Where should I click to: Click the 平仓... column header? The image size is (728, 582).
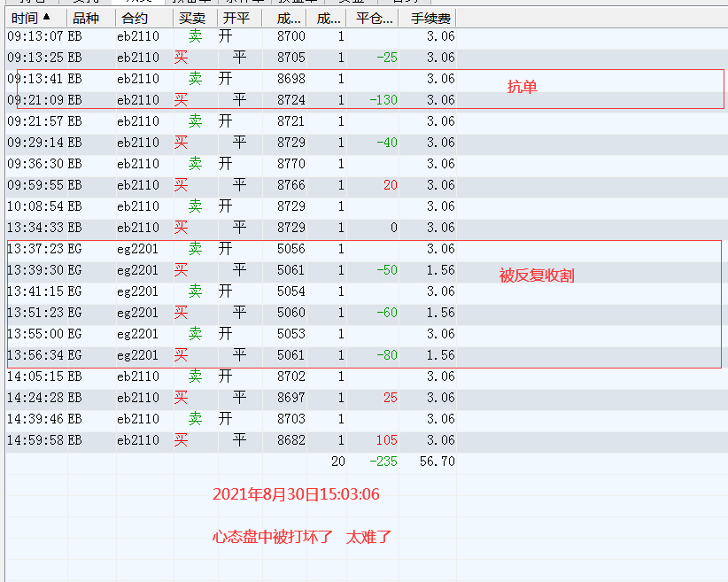coord(372,18)
